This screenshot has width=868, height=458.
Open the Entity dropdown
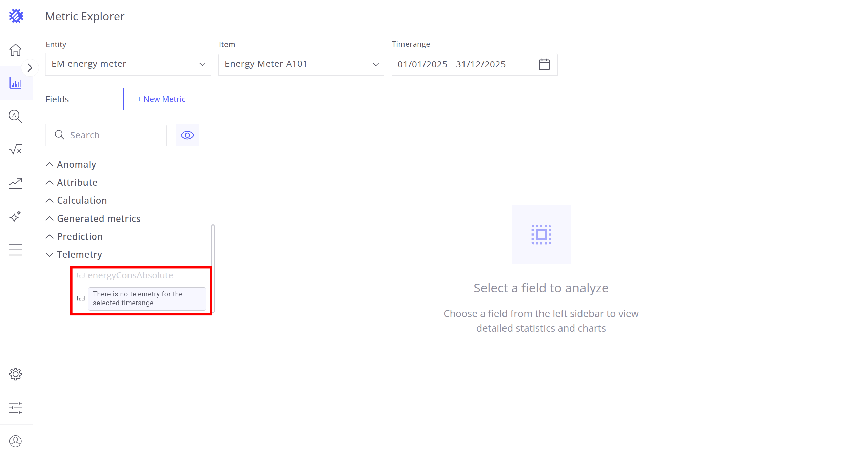pos(128,64)
